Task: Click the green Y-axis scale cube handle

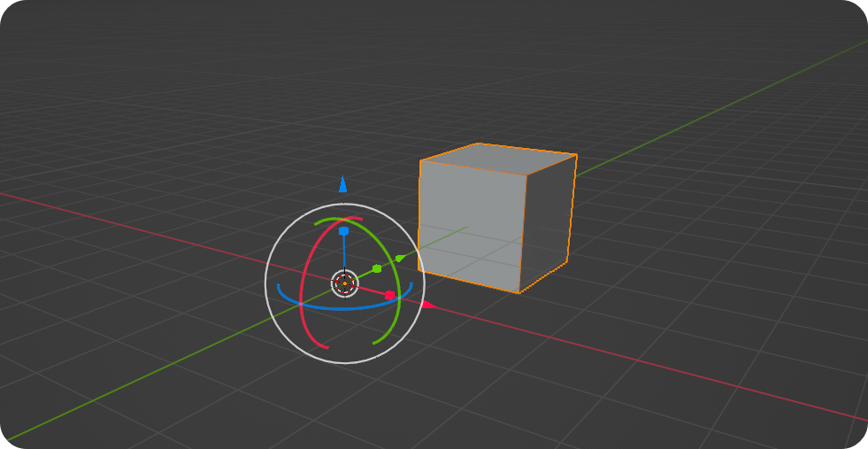Action: click(x=377, y=269)
